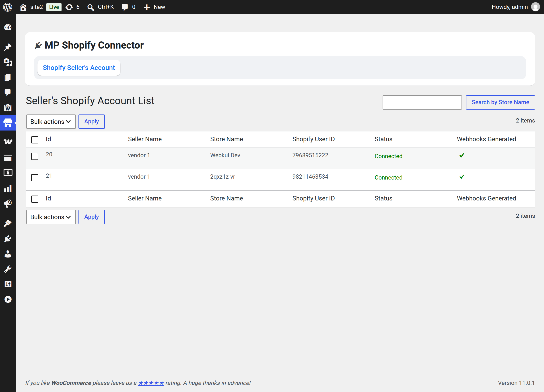Check the row with Id 20
The image size is (544, 392).
click(x=35, y=156)
